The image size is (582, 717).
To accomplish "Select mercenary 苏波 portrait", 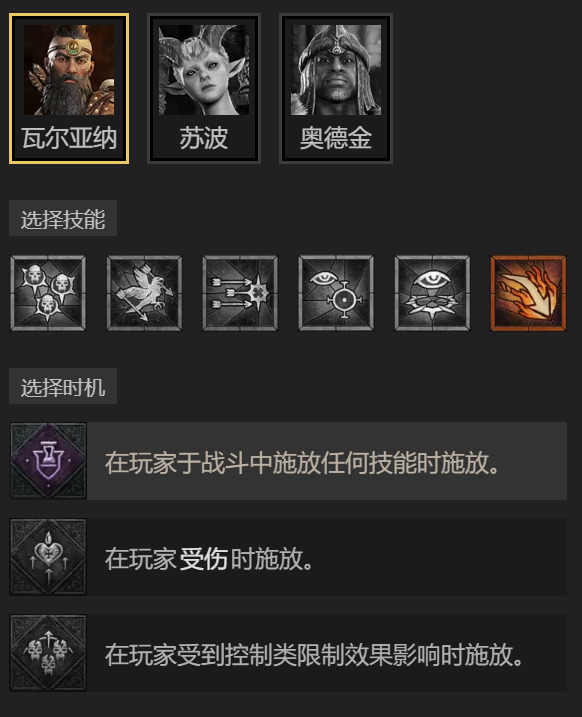I will click(x=204, y=89).
